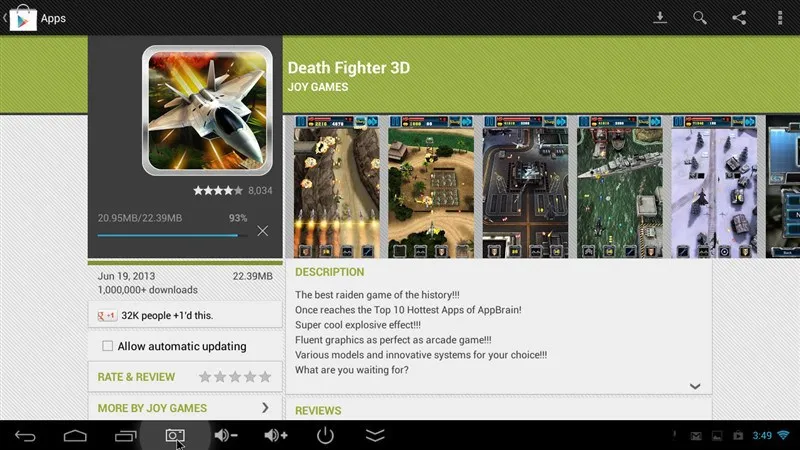Click the DESCRIPTION section header
Image resolution: width=800 pixels, height=450 pixels.
(x=330, y=272)
